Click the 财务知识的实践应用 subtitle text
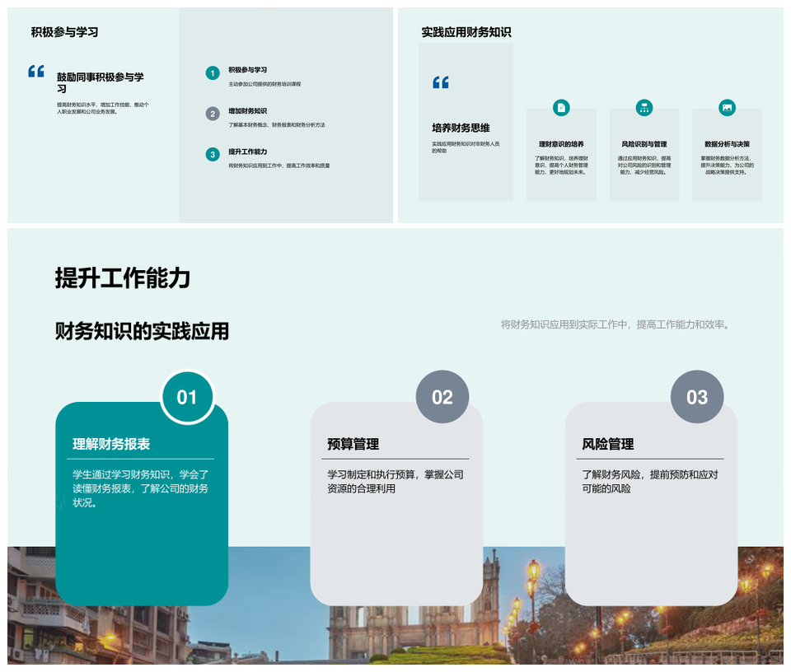This screenshot has height=672, width=791. (x=142, y=331)
